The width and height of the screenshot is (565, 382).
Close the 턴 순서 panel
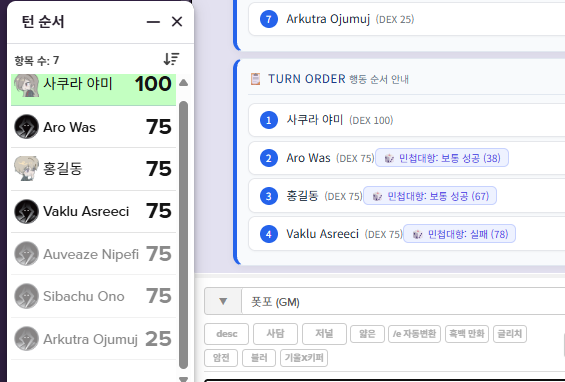point(177,22)
